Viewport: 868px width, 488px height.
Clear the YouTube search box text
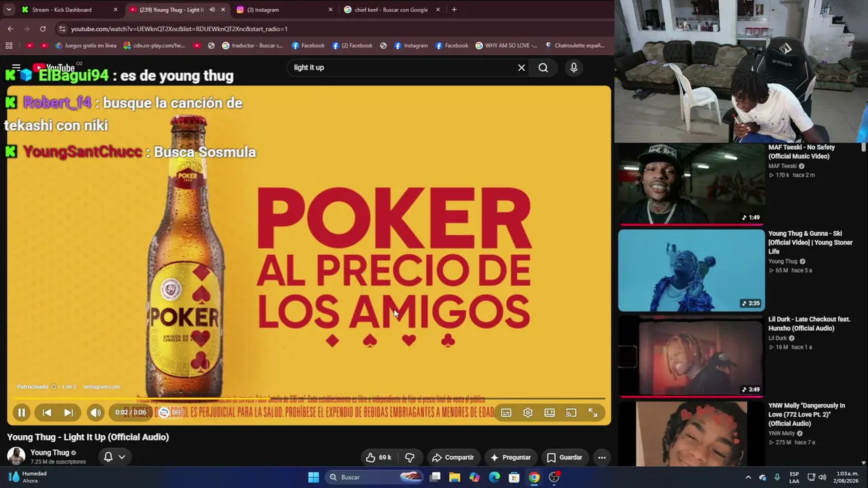pyautogui.click(x=521, y=68)
